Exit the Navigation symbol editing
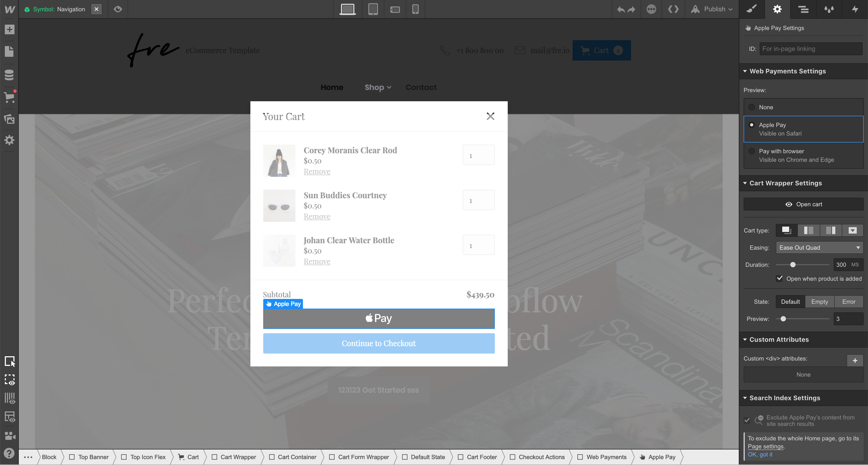The image size is (868, 465). point(96,9)
